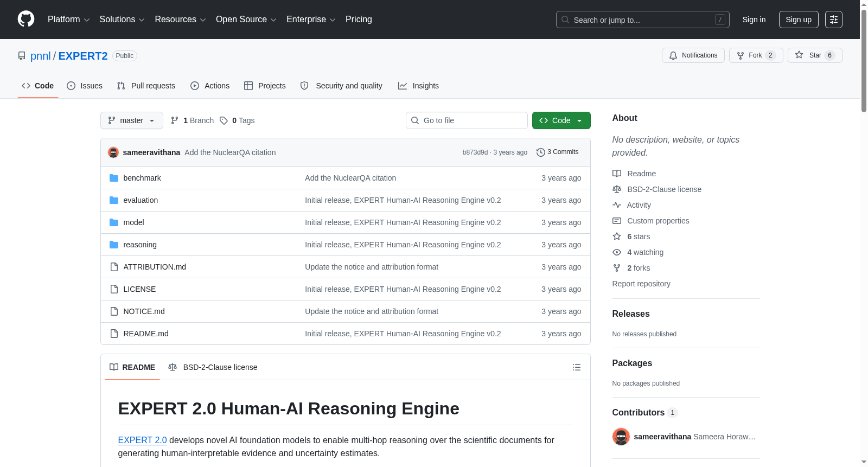Expand the Enterprise menu
This screenshot has height=467, width=868.
pos(311,20)
